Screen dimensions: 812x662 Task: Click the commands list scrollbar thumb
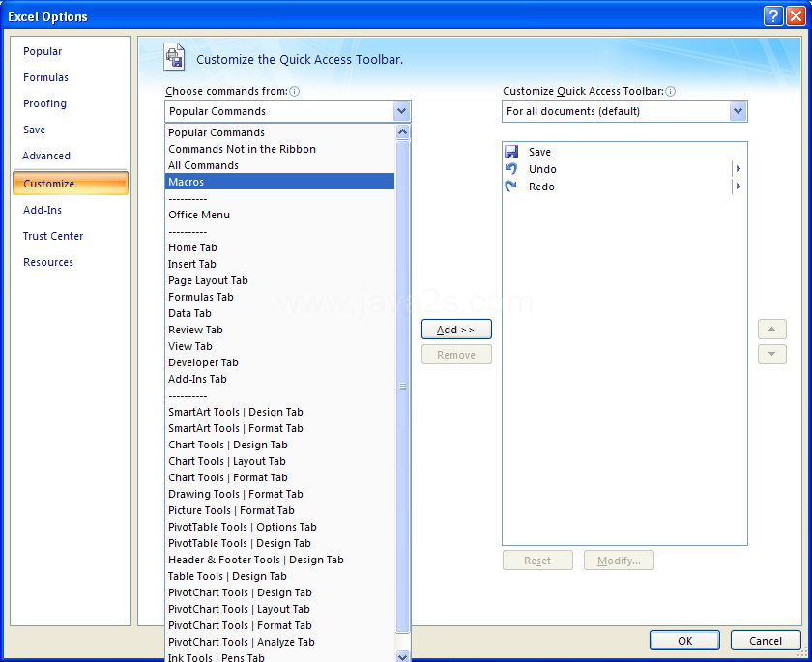point(402,387)
